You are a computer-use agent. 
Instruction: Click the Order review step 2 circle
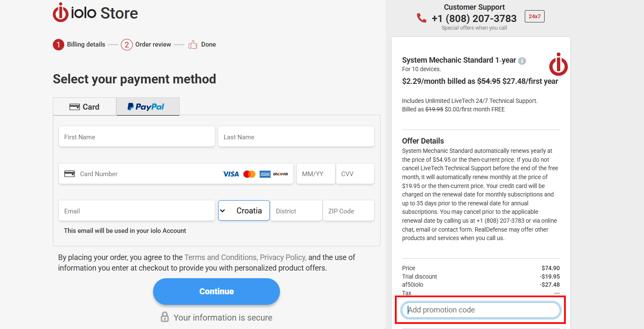tap(127, 44)
